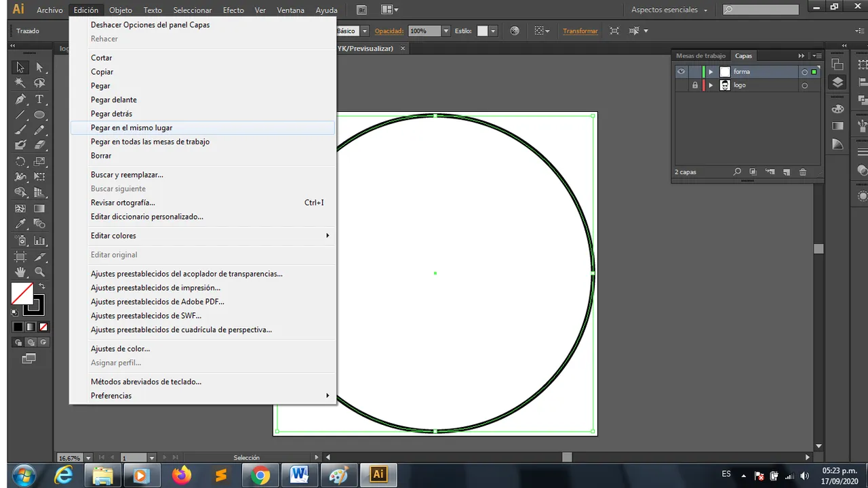Click the logo layer target circle
The width and height of the screenshot is (868, 488).
(x=805, y=86)
